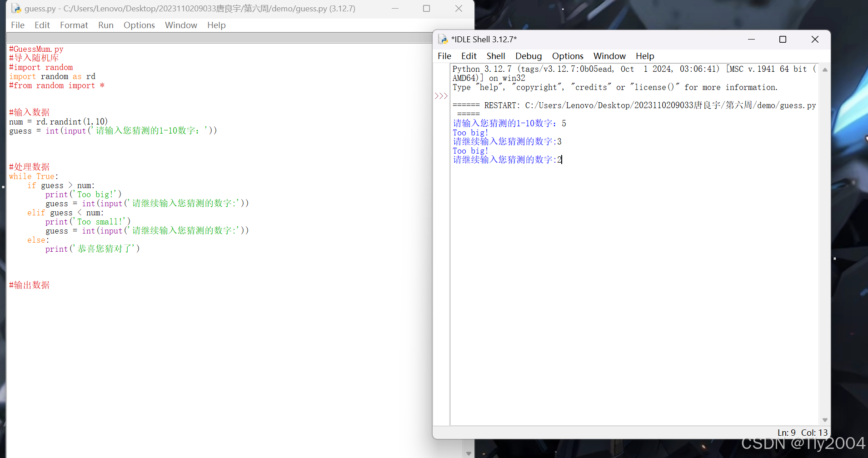The image size is (868, 458).
Task: Minimize the guess.py editor window
Action: (395, 8)
